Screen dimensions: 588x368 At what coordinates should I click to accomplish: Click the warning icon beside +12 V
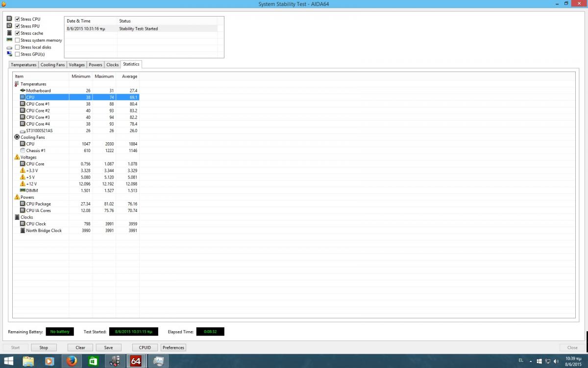pos(23,184)
